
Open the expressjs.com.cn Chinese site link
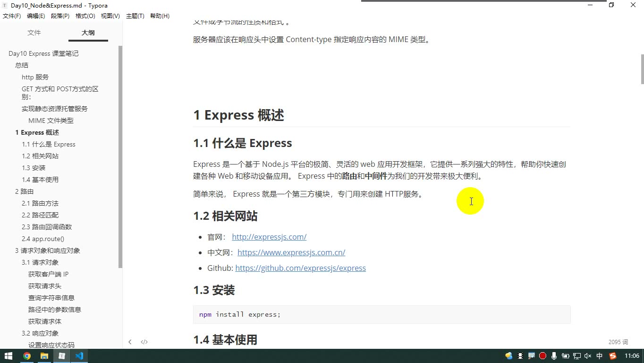291,252
